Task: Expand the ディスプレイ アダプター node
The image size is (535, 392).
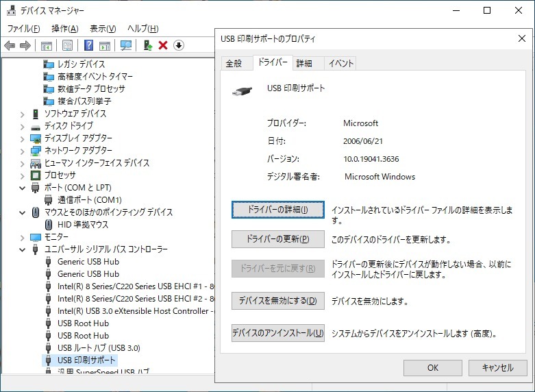Action: coord(22,139)
